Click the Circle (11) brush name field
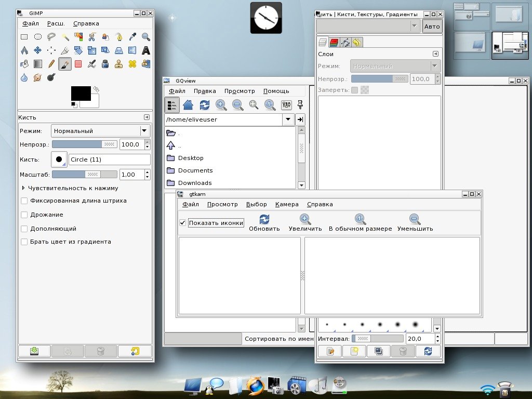Screen dimensions: 532x399 110,159
